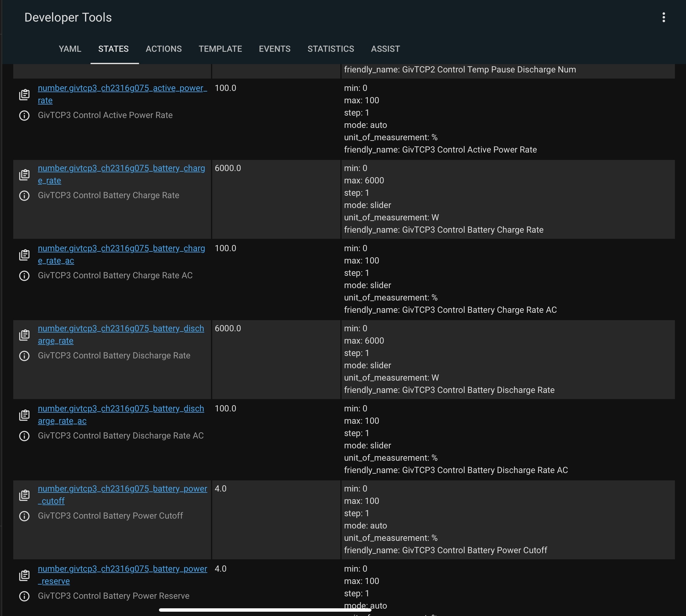Show info for Battery Power Reserve

[24, 596]
